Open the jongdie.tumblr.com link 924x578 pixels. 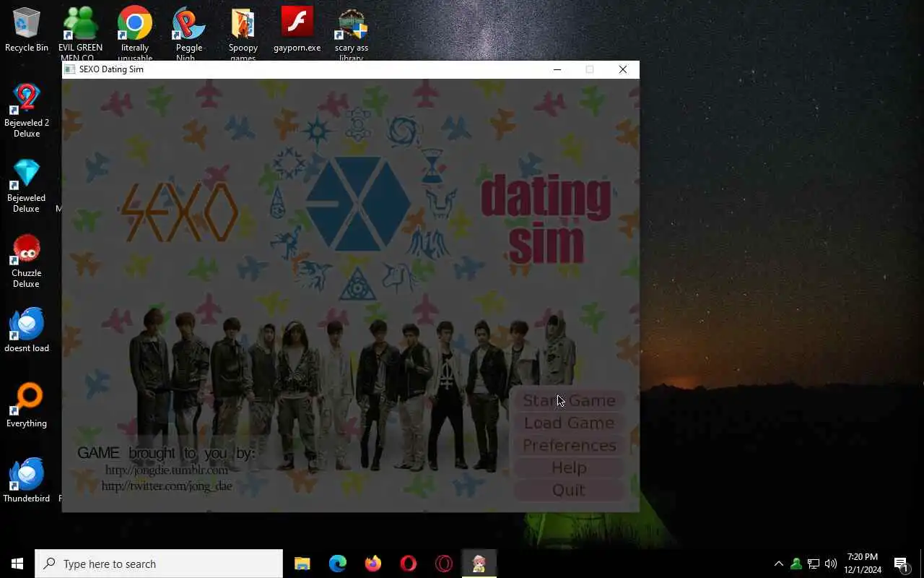point(167,470)
